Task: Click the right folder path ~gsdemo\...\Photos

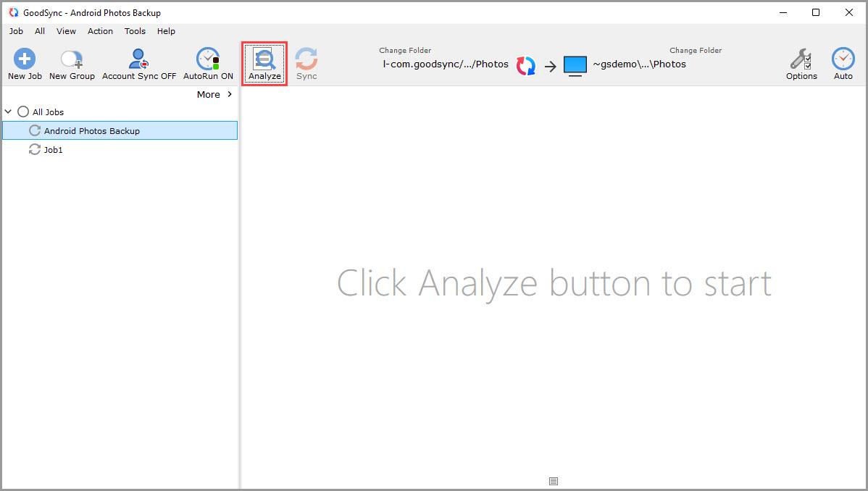Action: (639, 64)
